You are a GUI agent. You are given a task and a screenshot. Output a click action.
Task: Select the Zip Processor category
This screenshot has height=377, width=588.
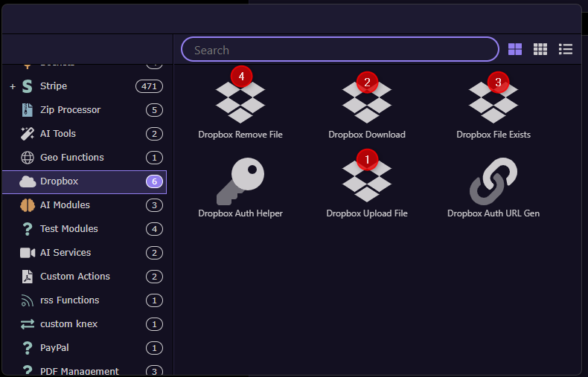tap(70, 110)
